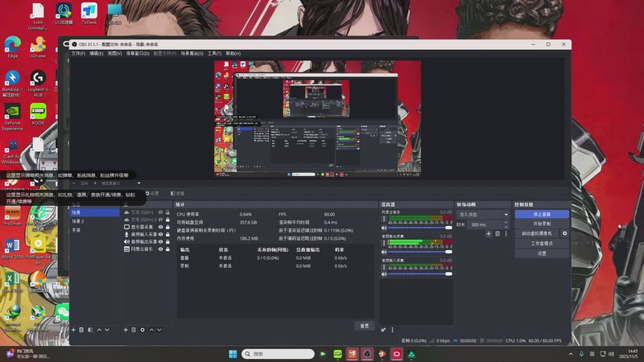This screenshot has width=644, height=362.
Task: Click the transition duration 300 ms field
Action: pyautogui.click(x=485, y=224)
